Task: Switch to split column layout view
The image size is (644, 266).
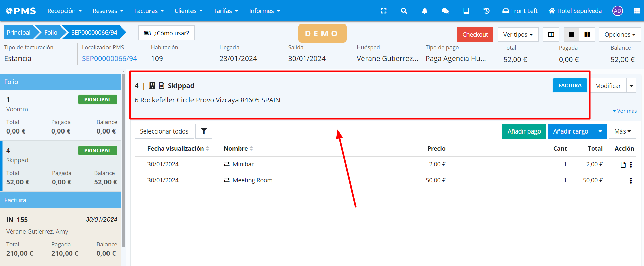Action: 551,35
